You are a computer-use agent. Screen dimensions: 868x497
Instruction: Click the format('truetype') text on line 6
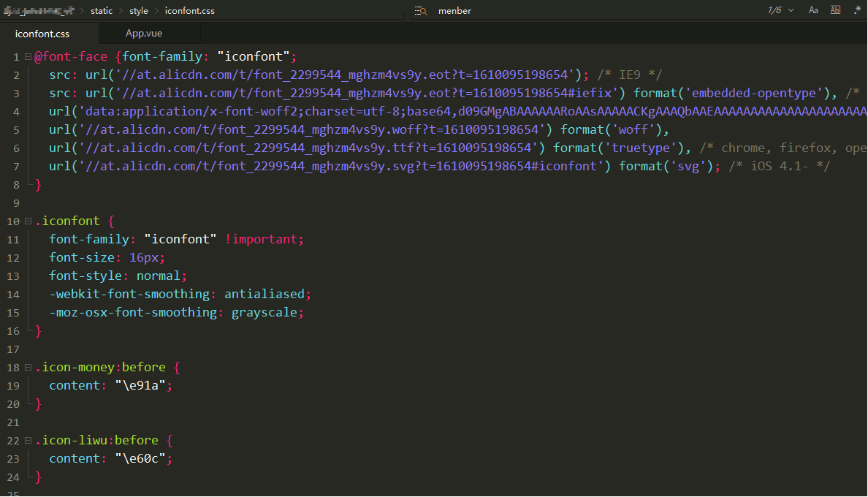click(620, 148)
